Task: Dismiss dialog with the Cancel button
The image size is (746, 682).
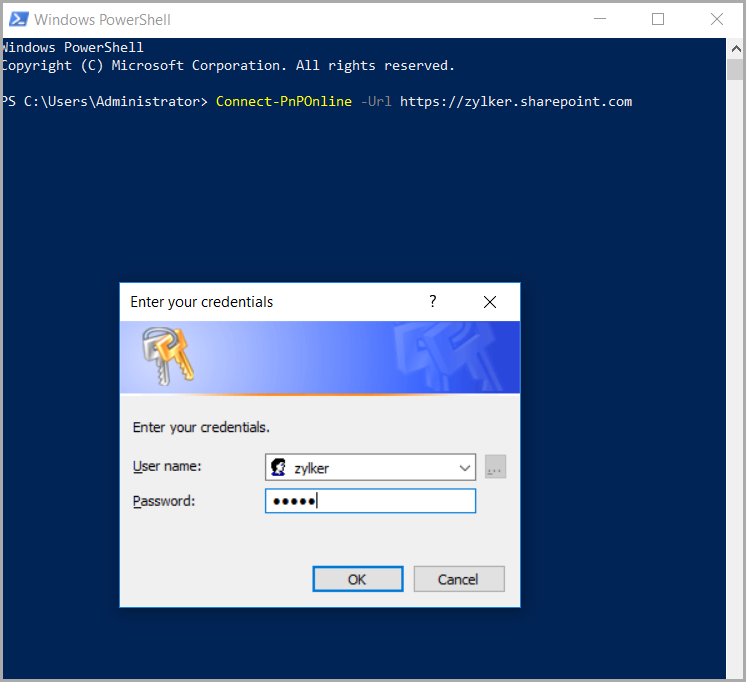Action: tap(459, 579)
